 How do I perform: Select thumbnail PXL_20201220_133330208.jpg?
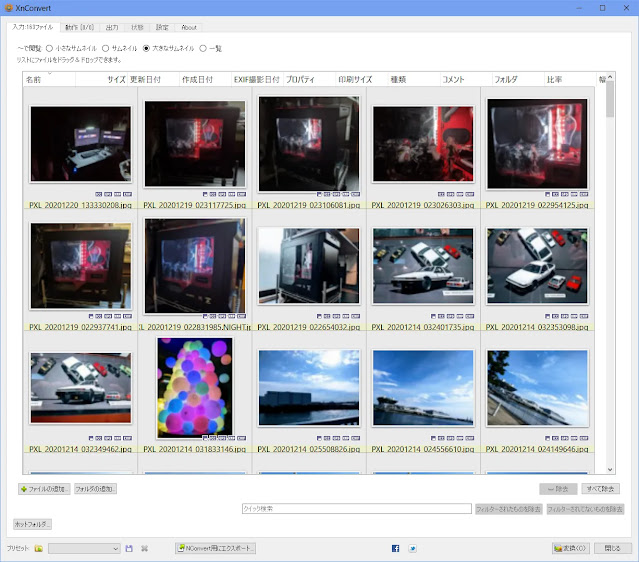click(81, 144)
